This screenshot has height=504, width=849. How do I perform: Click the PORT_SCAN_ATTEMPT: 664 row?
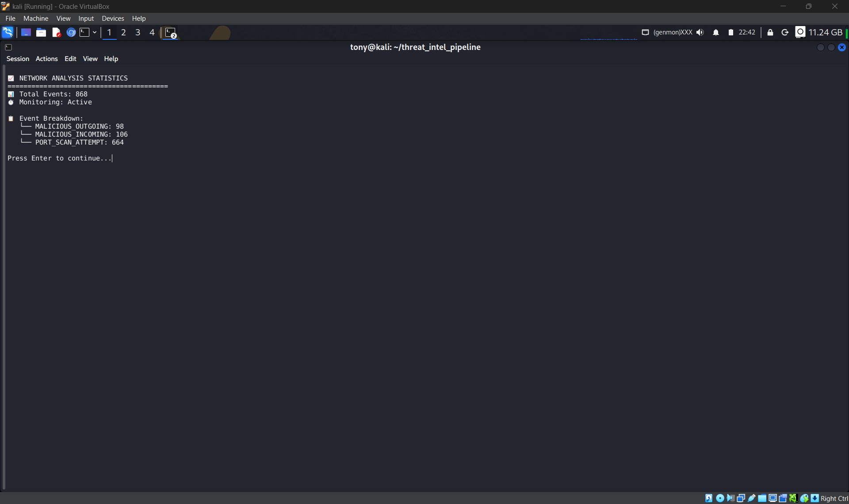coord(79,142)
